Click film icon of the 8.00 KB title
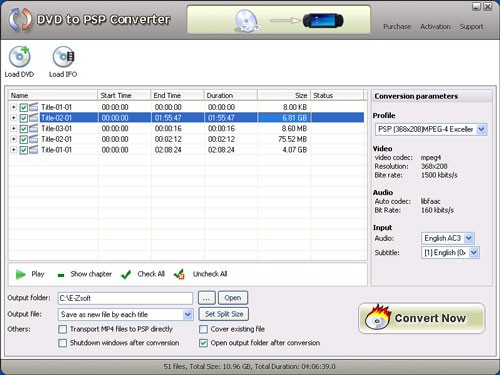This screenshot has height=375, width=500. (x=33, y=107)
